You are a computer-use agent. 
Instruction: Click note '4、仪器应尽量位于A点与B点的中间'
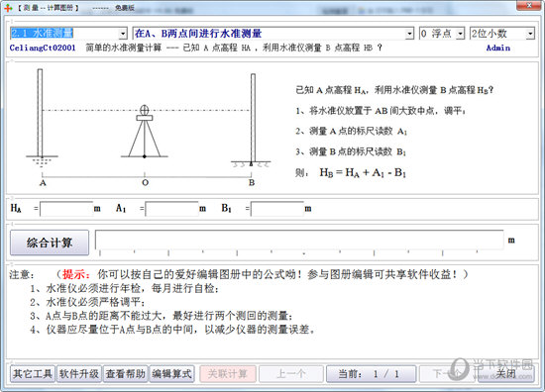point(172,330)
